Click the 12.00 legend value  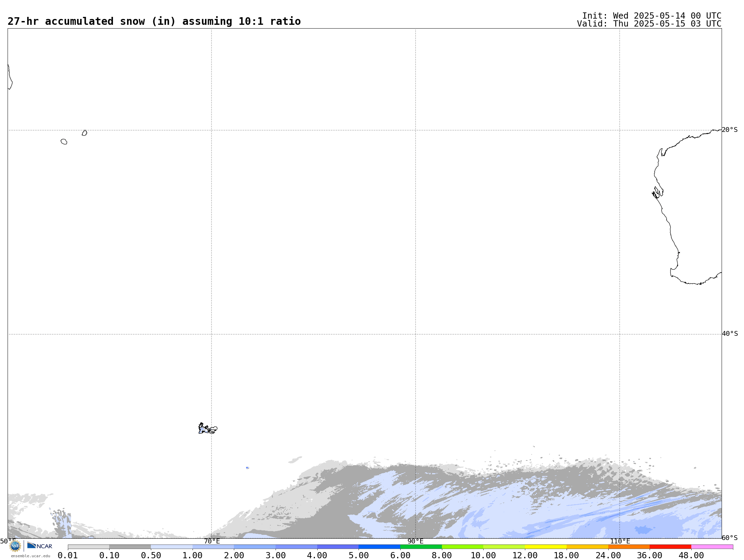click(x=525, y=556)
